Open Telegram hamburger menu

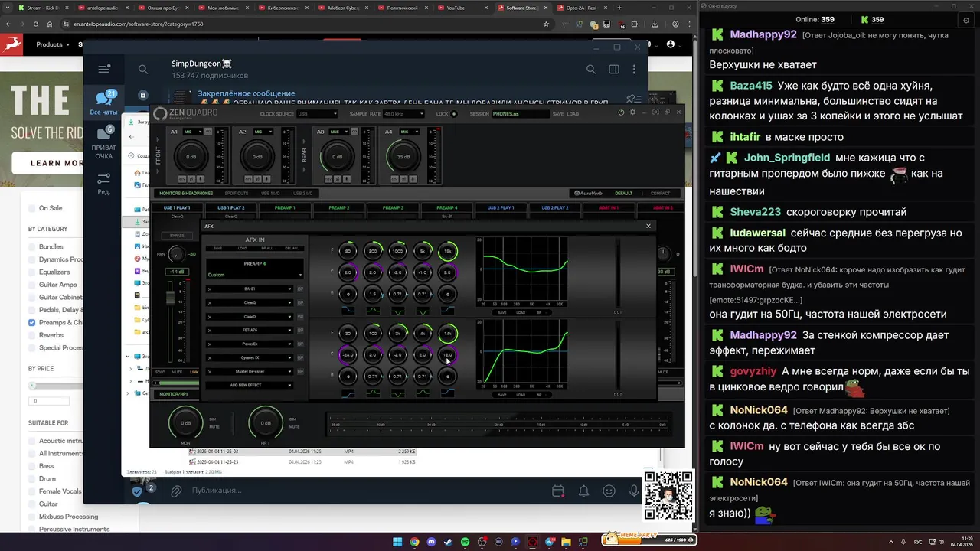pos(104,69)
